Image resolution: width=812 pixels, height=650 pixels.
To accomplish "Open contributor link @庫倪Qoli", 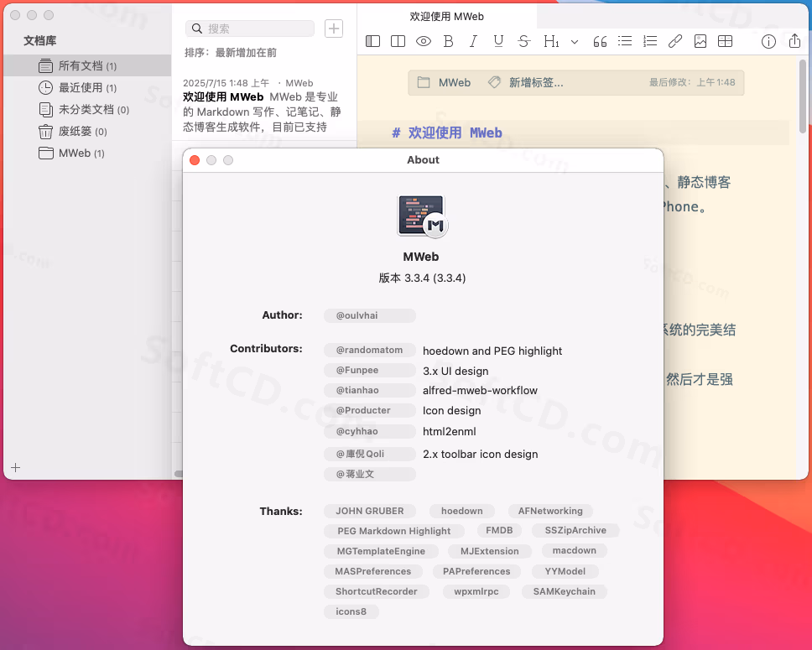I will (370, 454).
